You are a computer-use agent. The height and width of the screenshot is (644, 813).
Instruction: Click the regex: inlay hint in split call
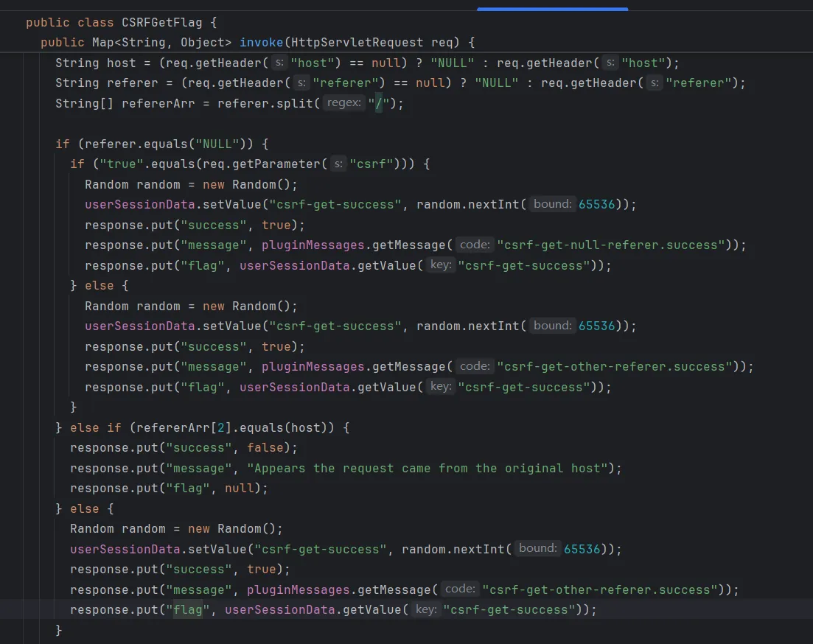[343, 103]
